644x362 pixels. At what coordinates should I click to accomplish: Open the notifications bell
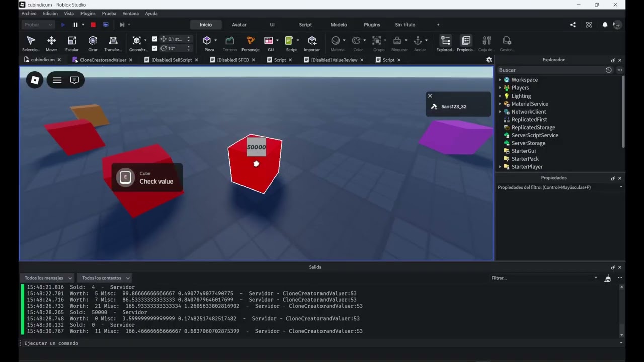pyautogui.click(x=605, y=25)
